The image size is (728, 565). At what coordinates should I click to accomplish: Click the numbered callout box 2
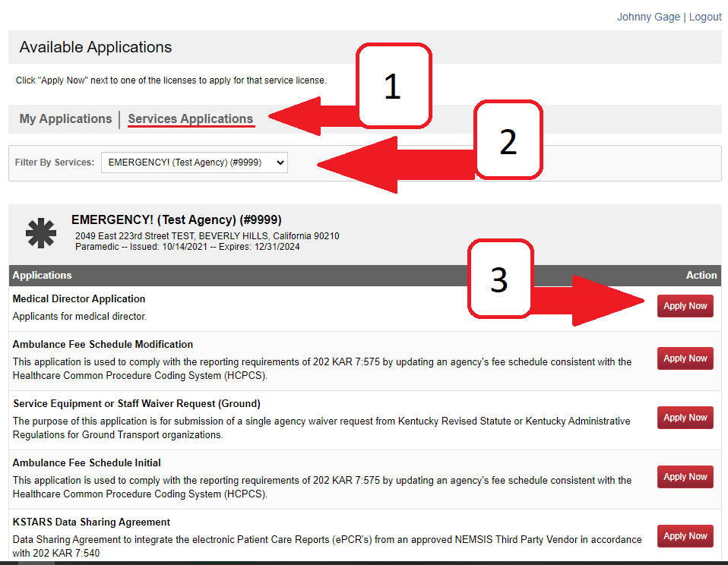pos(508,141)
